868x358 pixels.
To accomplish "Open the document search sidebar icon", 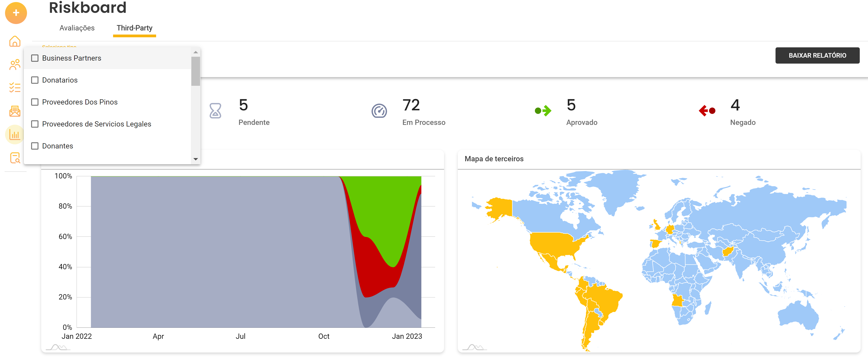I will click(x=15, y=158).
